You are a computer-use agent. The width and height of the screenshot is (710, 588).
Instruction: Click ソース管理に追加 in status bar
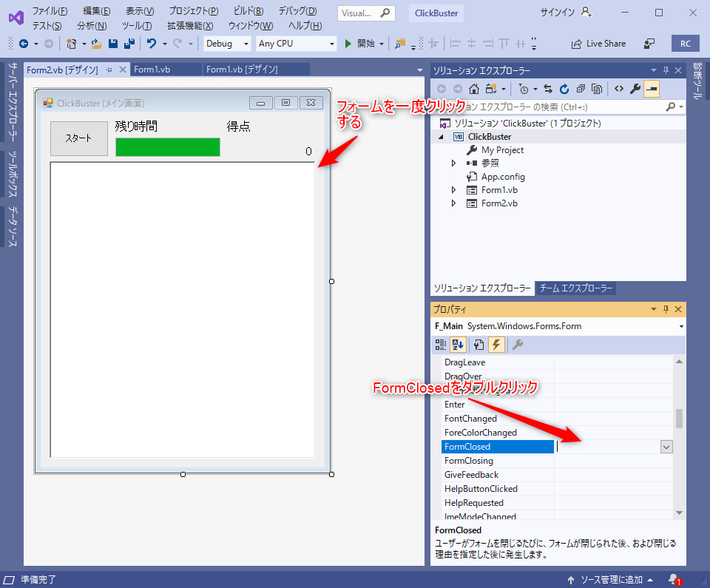click(x=610, y=580)
